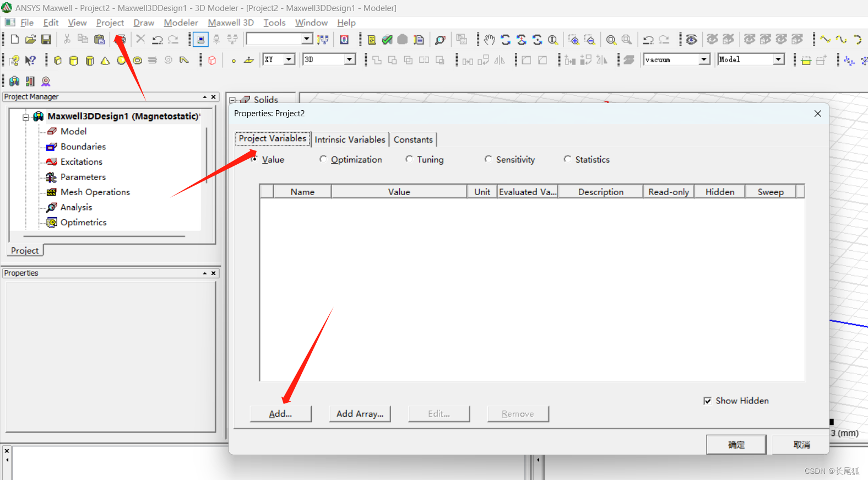The image size is (868, 480).
Task: Select the Tuning radio button
Action: point(409,159)
